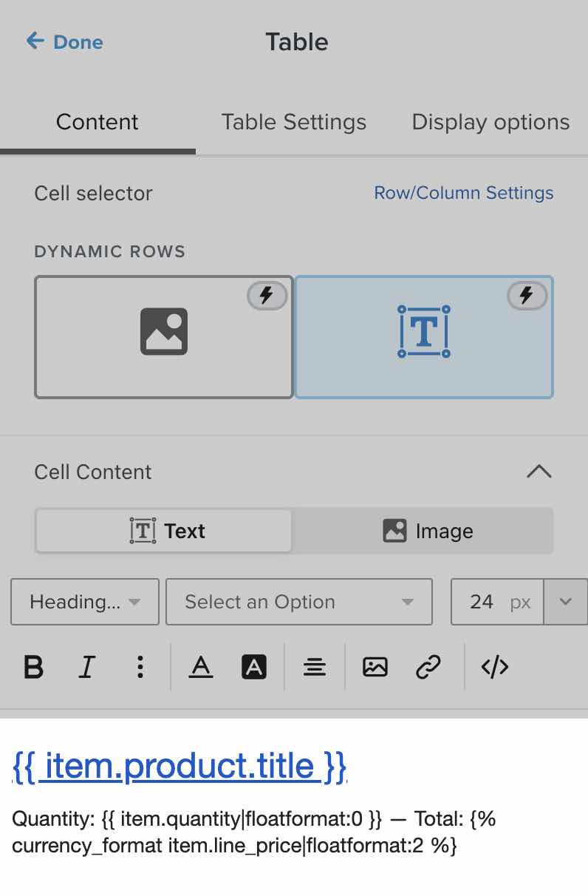Image resolution: width=588 pixels, height=896 pixels.
Task: Open the Heading style dropdown
Action: click(x=85, y=602)
